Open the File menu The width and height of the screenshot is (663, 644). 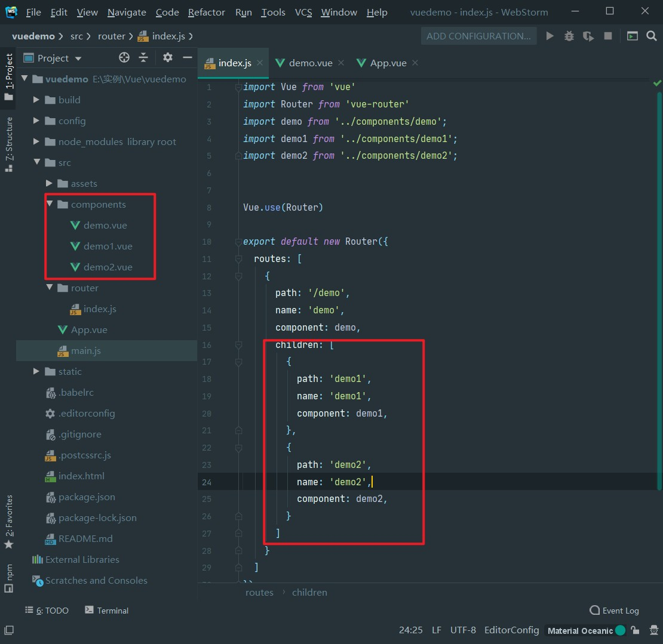[33, 13]
